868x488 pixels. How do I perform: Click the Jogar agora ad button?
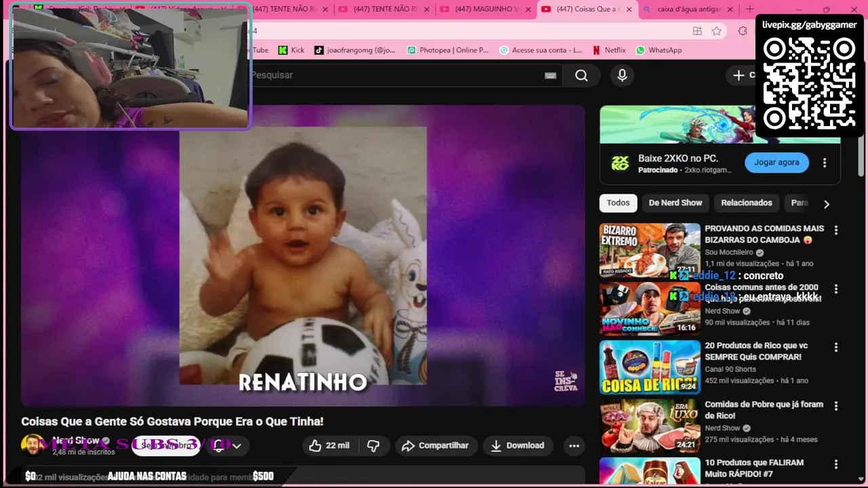pos(776,163)
